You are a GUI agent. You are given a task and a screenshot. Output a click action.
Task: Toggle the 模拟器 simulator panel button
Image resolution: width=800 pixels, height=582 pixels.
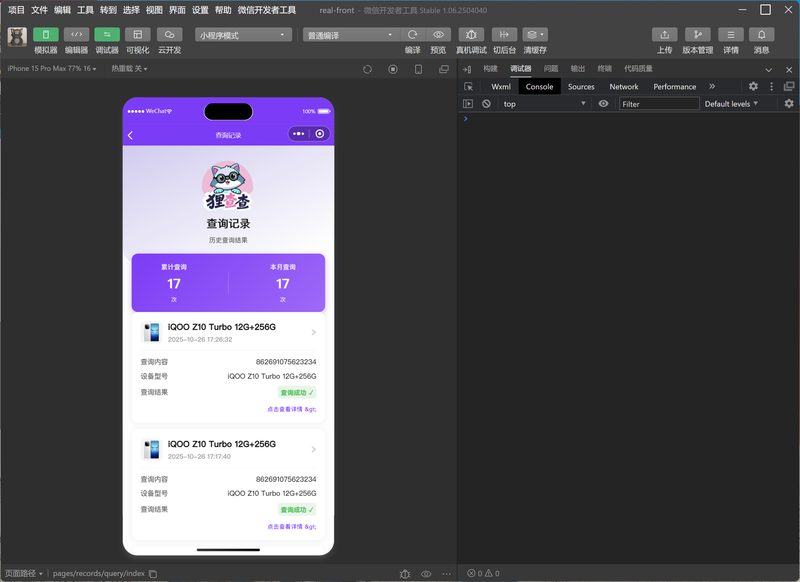[x=46, y=34]
